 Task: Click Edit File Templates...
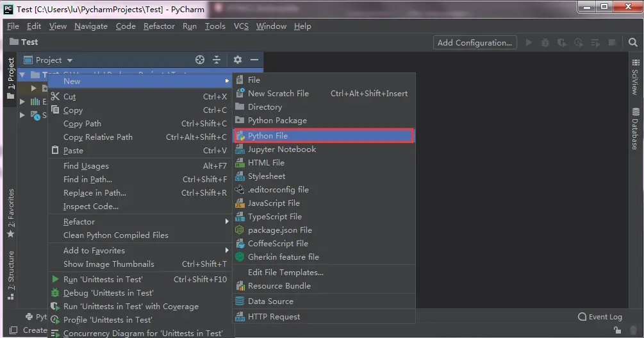[324, 272]
